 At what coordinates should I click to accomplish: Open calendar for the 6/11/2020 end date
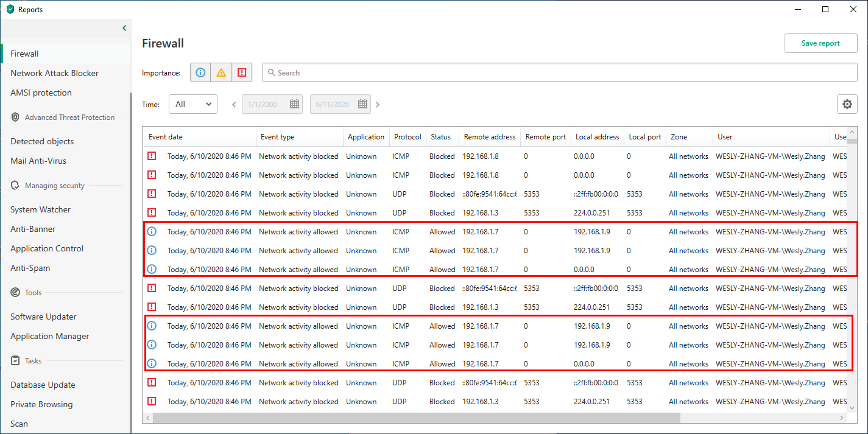(x=363, y=104)
